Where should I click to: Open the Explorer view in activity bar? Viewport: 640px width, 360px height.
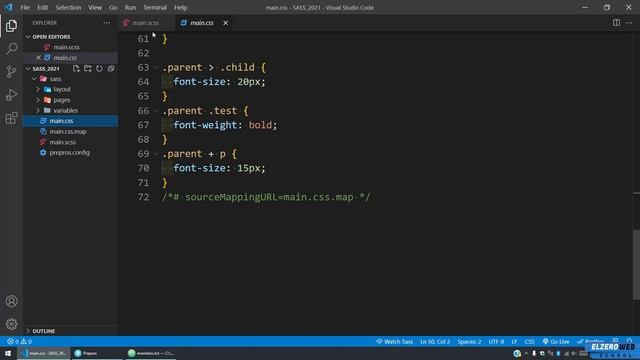(11, 26)
